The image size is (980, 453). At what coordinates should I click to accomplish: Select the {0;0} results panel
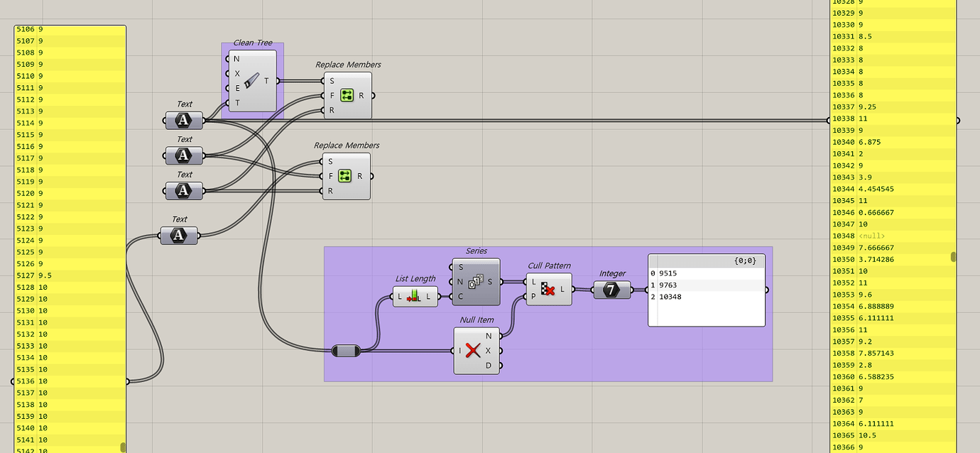pos(707,290)
